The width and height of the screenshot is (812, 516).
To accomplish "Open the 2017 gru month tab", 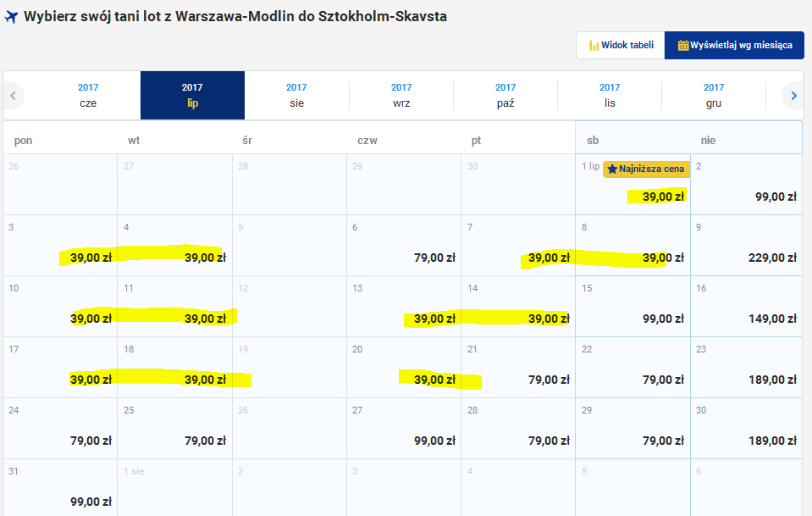I will (714, 96).
